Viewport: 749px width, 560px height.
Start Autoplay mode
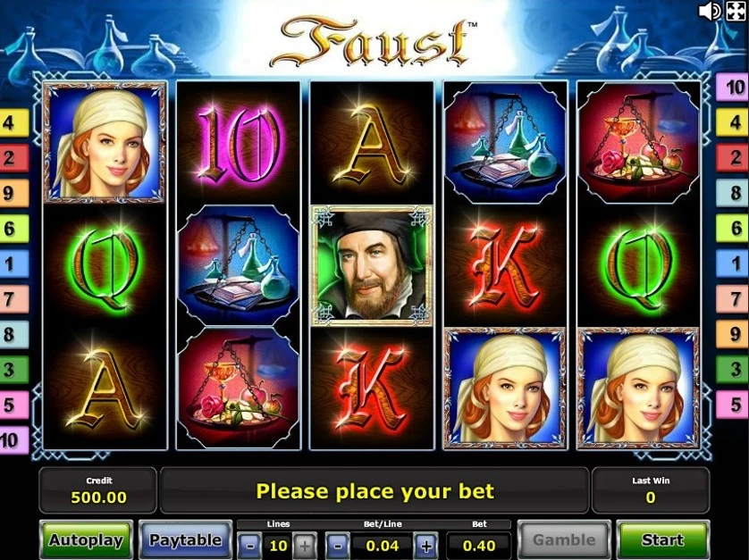86,540
